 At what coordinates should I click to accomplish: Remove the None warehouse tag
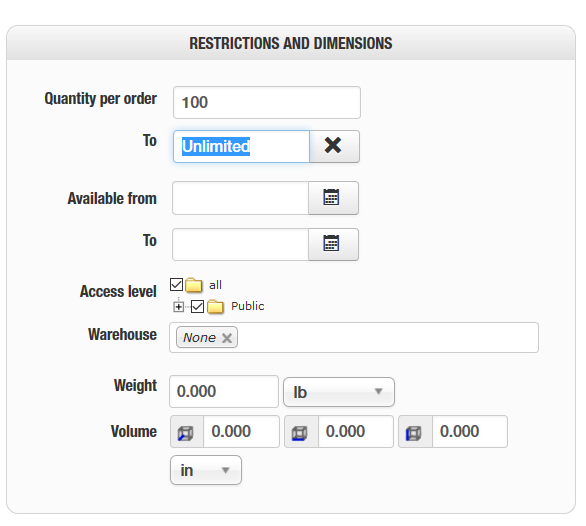pyautogui.click(x=226, y=338)
